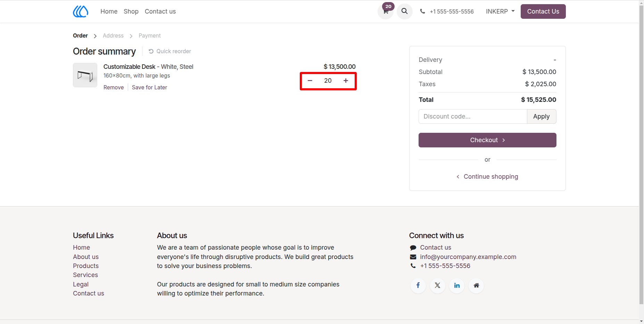Click the Payment checkout step
The height and width of the screenshot is (324, 644).
coord(150,35)
